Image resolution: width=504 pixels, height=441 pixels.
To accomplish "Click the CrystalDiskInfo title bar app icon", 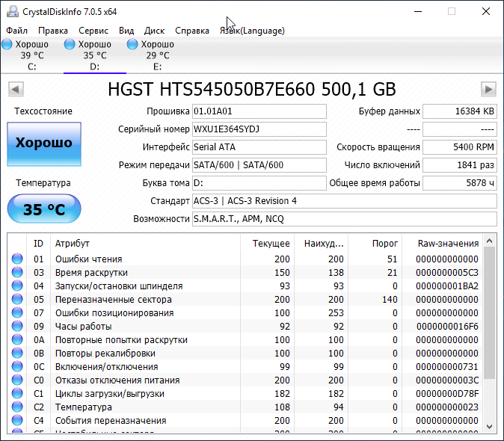I will (13, 11).
